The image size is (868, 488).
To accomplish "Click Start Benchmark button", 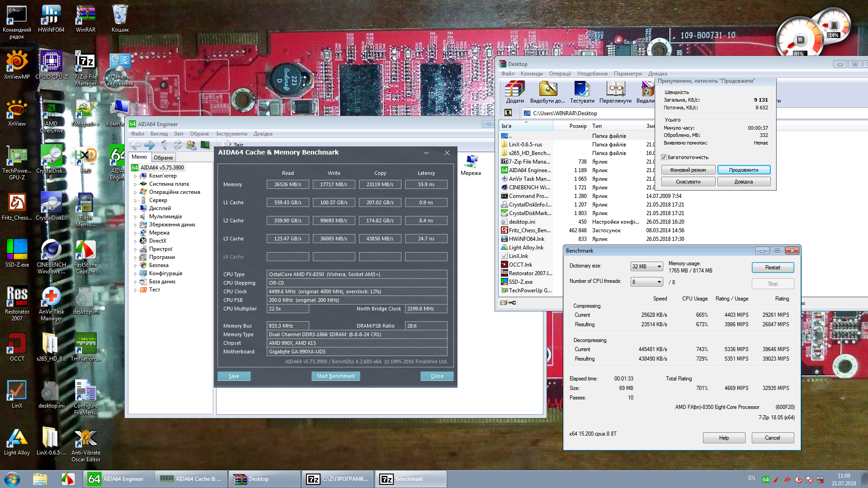I will coord(335,376).
